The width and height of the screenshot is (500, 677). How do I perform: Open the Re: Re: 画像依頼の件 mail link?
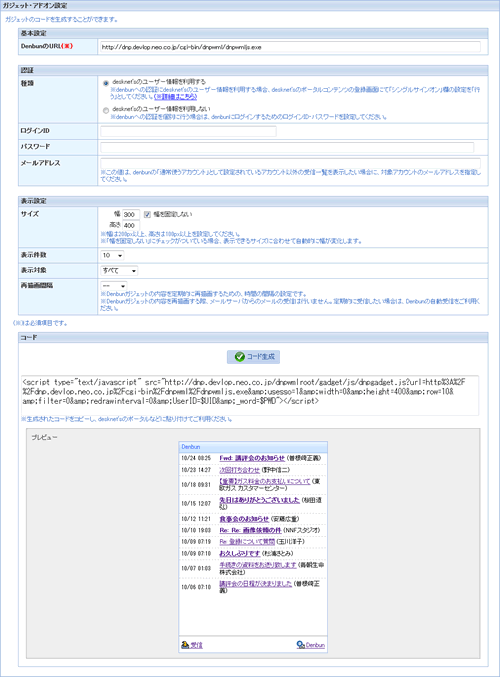coord(250,530)
